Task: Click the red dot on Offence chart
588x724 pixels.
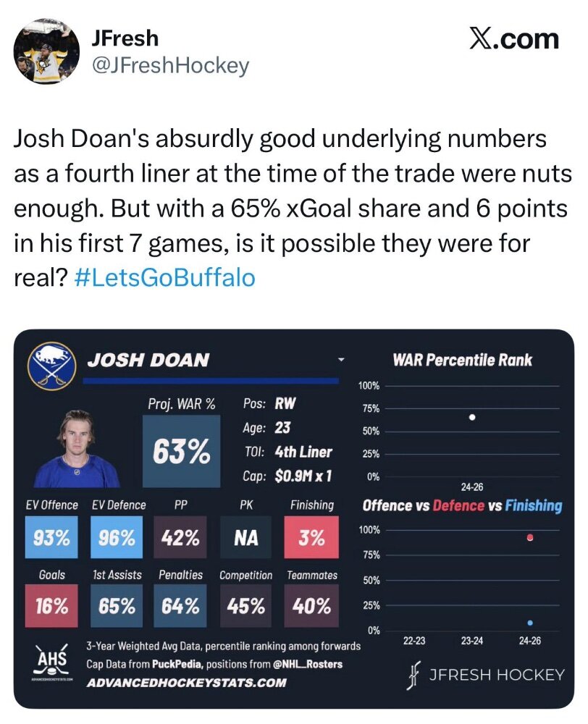Action: tap(530, 537)
